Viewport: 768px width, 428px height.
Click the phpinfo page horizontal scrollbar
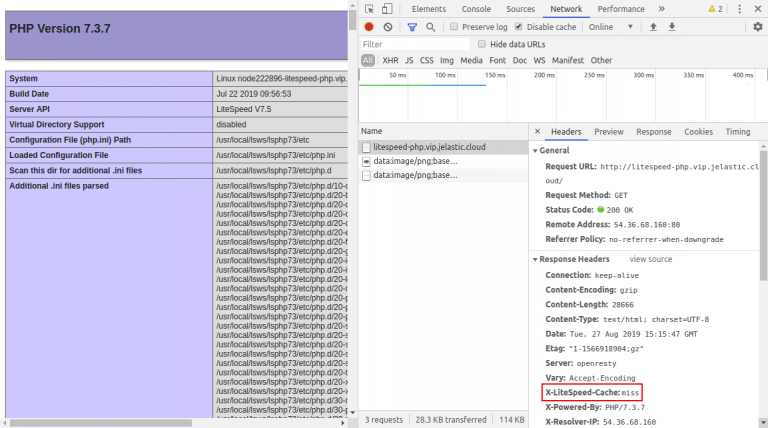pyautogui.click(x=100, y=423)
